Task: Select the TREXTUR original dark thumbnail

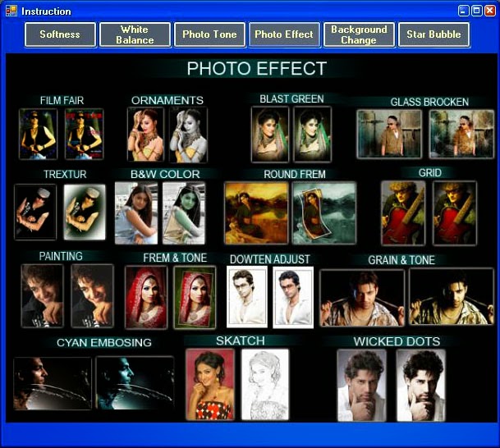Action: [35, 212]
